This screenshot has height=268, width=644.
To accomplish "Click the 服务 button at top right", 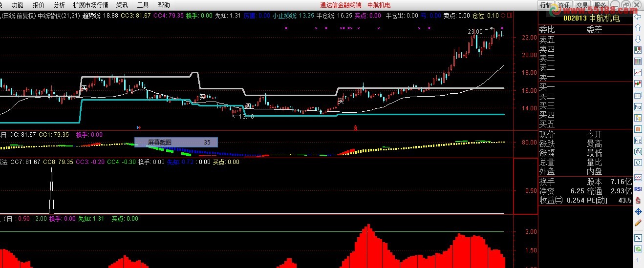I will (x=600, y=5).
